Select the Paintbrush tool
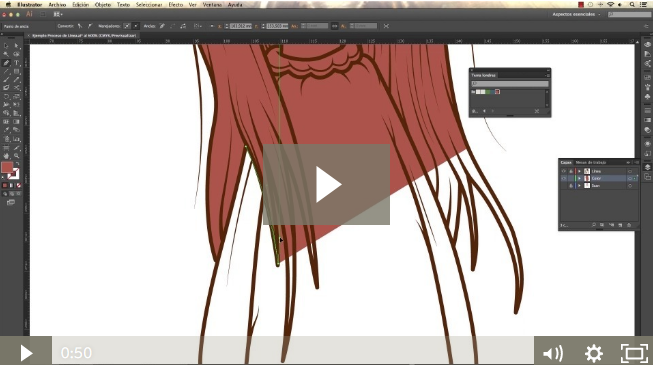653x365 pixels. 6,80
